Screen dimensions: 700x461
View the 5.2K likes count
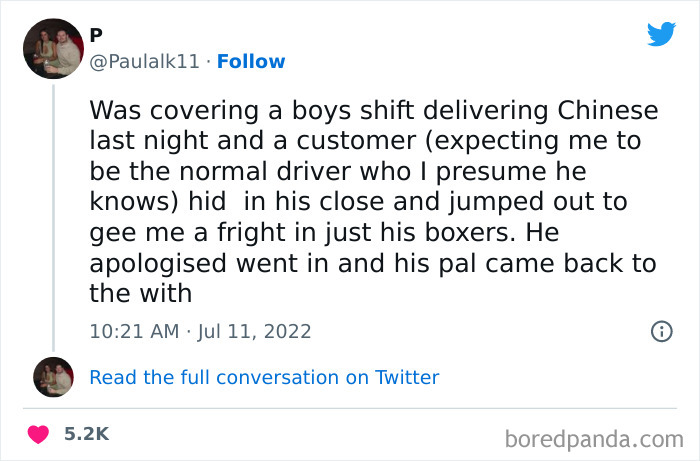[x=86, y=434]
